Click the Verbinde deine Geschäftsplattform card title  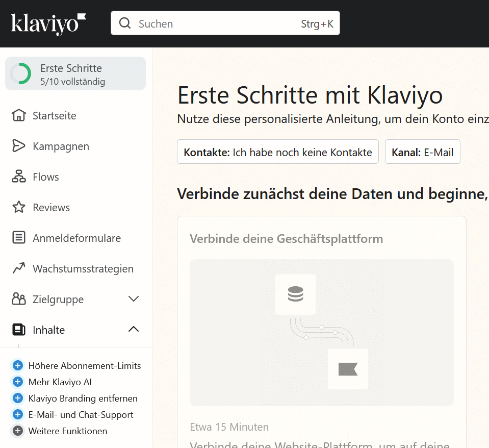(286, 239)
